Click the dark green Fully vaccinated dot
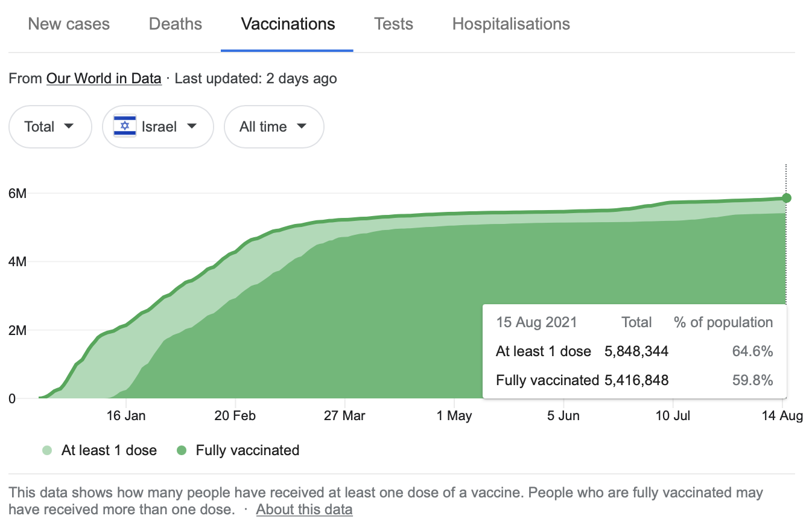Screen dimensions: 812x530 (x=182, y=450)
